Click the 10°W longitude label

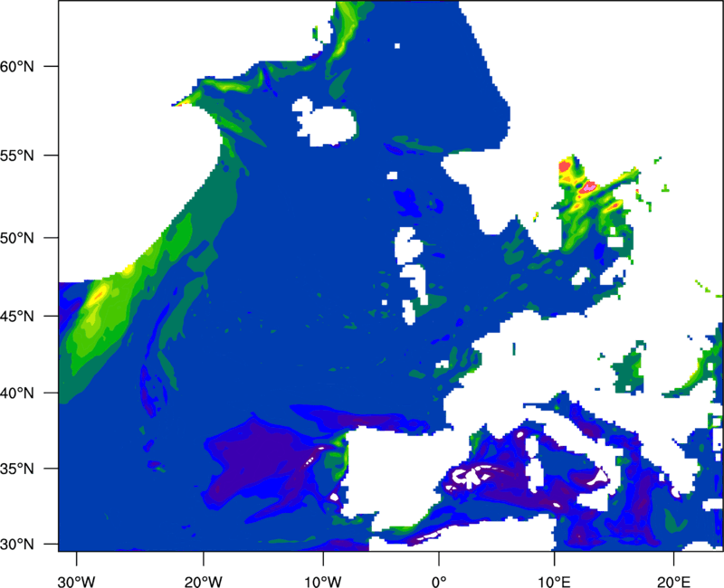[323, 582]
